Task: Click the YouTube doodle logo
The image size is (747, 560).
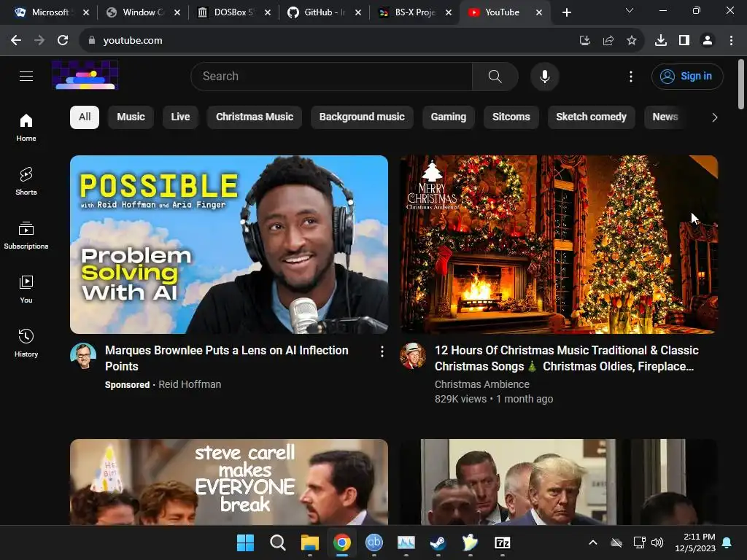Action: 85,75
